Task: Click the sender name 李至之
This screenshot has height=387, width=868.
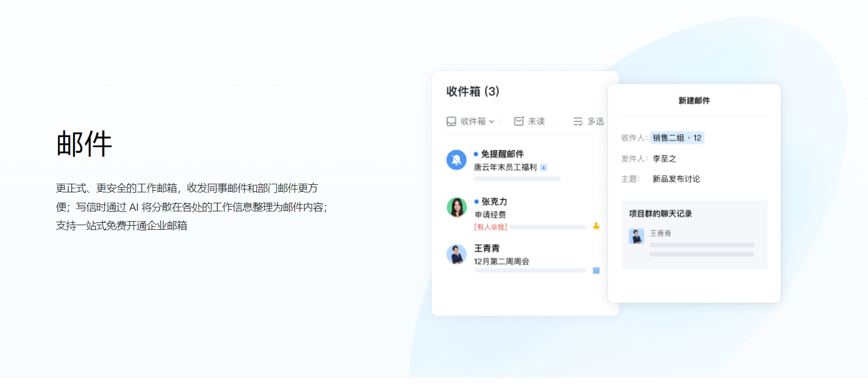Action: (x=664, y=158)
